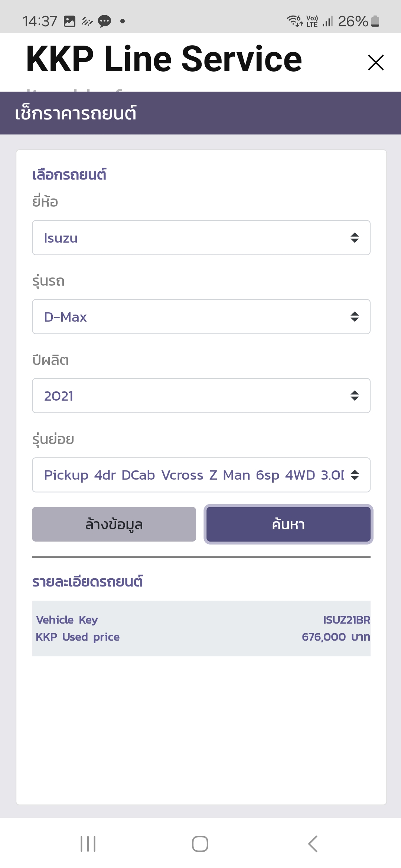This screenshot has height=868, width=401.
Task: Tap the chat bubble notification icon
Action: [104, 21]
